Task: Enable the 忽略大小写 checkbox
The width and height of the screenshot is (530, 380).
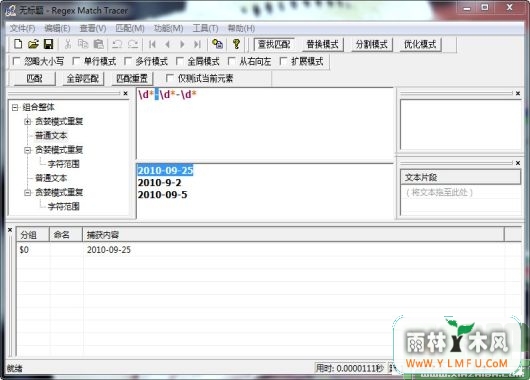Action: click(x=16, y=61)
